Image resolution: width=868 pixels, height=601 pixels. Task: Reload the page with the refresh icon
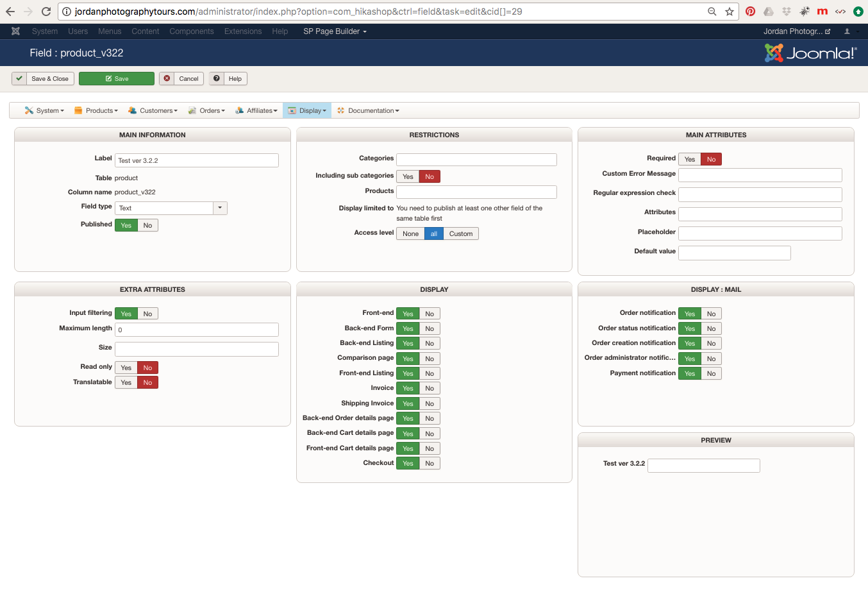46,12
